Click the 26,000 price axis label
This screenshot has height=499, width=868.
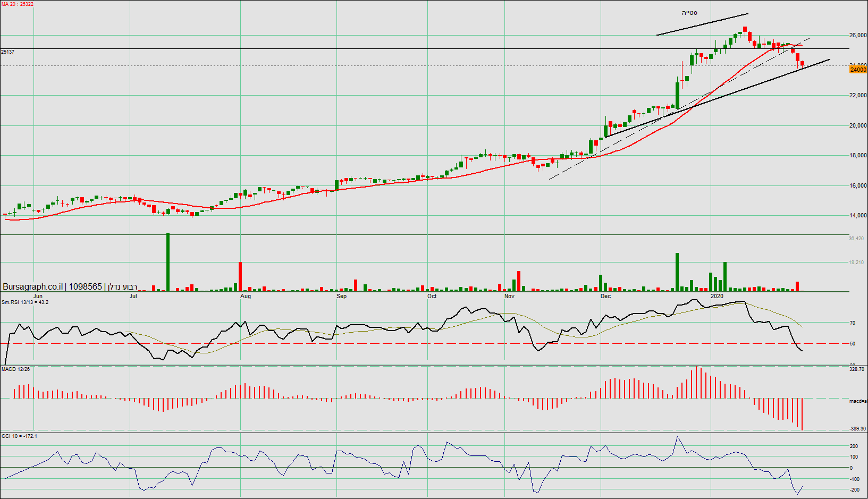tap(858, 36)
